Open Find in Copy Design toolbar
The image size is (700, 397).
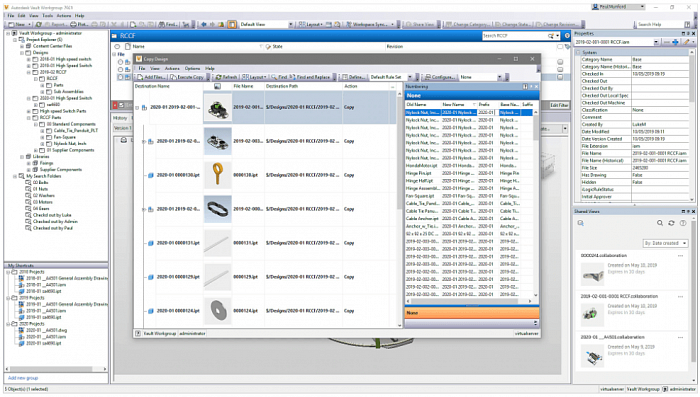[279, 77]
